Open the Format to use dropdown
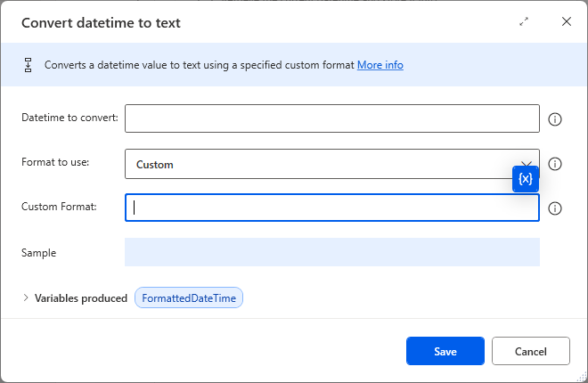Image resolution: width=588 pixels, height=383 pixels. click(332, 164)
